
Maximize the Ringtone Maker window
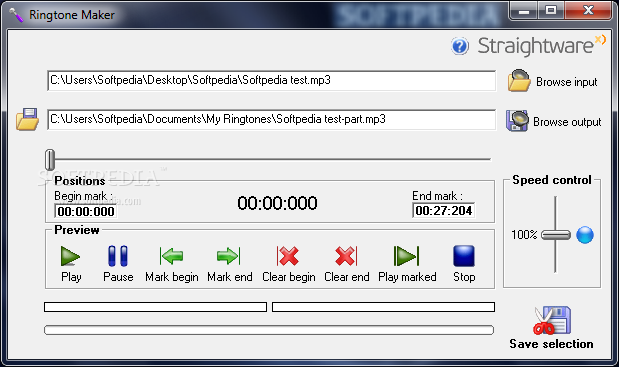(551, 11)
